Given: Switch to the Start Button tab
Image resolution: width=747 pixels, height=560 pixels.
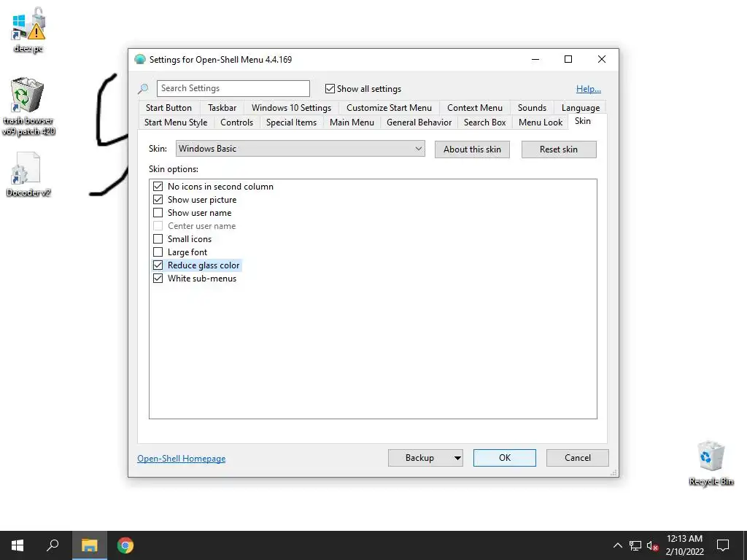Looking at the screenshot, I should point(169,108).
